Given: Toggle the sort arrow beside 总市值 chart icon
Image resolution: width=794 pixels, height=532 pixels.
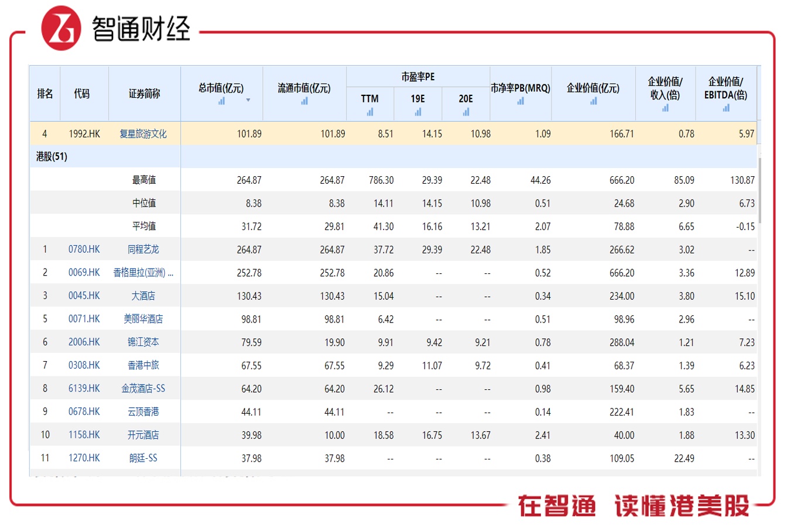Looking at the screenshot, I should tap(248, 100).
